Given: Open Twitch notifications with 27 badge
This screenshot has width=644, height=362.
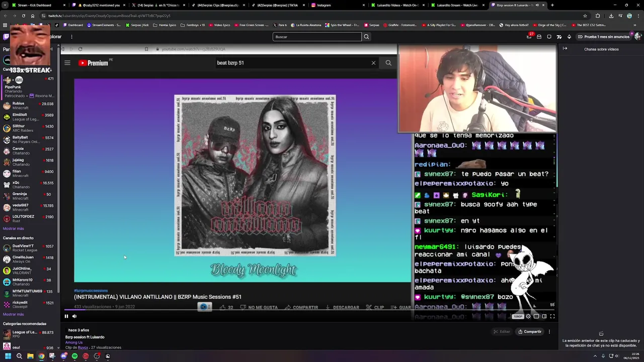Looking at the screenshot, I should click(x=529, y=36).
